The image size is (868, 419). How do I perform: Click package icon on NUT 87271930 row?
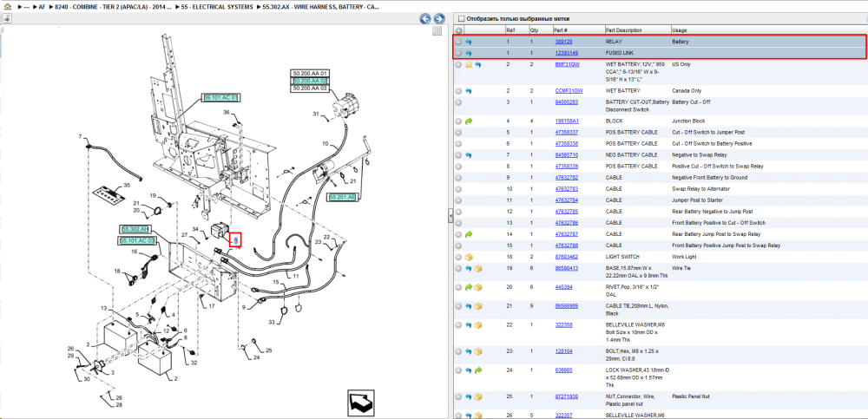click(478, 396)
